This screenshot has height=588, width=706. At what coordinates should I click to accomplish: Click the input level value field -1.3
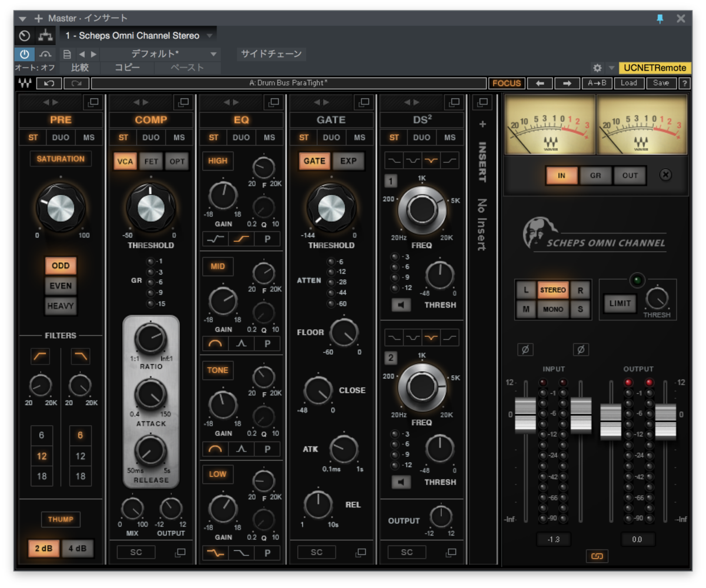554,539
